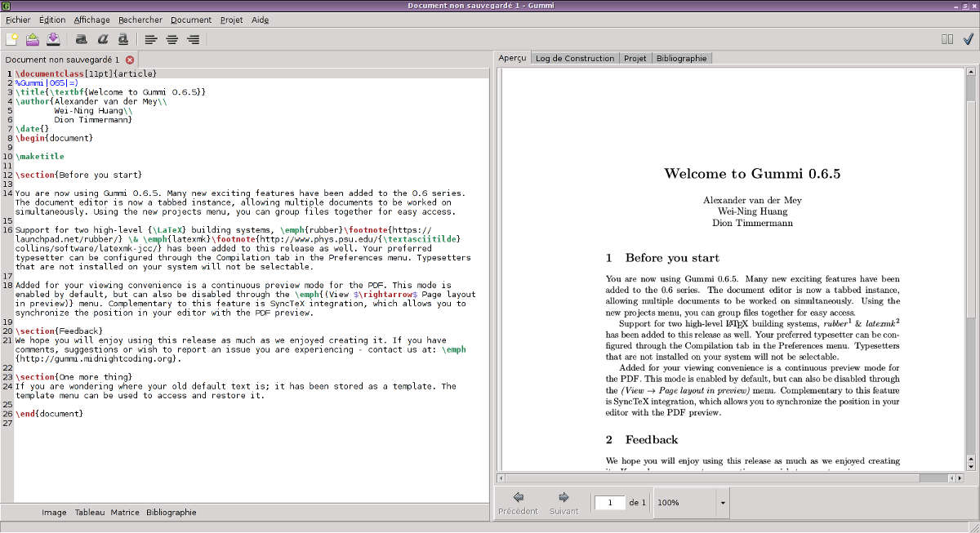Viewport: 980px width, 533px height.
Task: Open the 100% zoom dropdown
Action: click(689, 503)
